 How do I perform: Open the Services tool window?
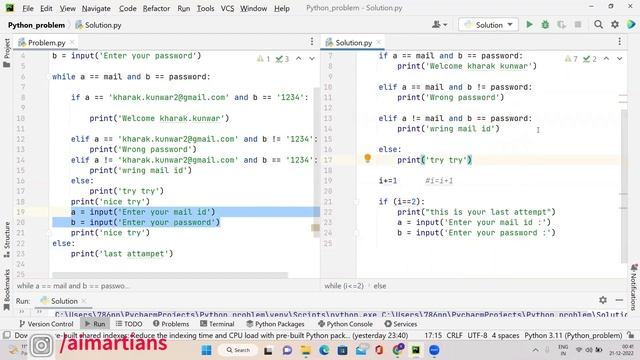coord(401,324)
